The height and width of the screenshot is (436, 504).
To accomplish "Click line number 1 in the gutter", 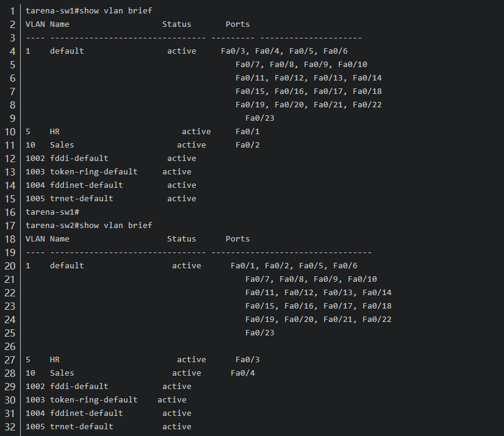I will pyautogui.click(x=13, y=11).
